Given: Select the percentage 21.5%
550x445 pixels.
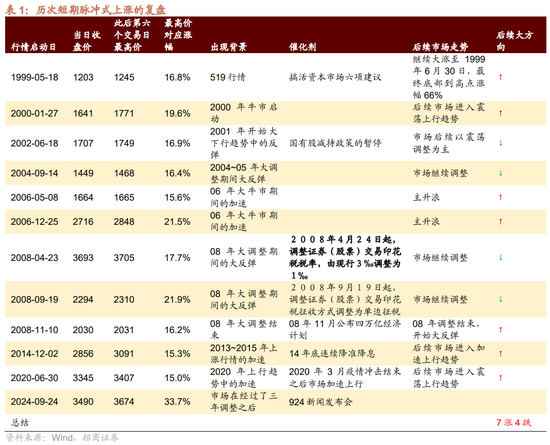Looking at the screenshot, I should (177, 221).
